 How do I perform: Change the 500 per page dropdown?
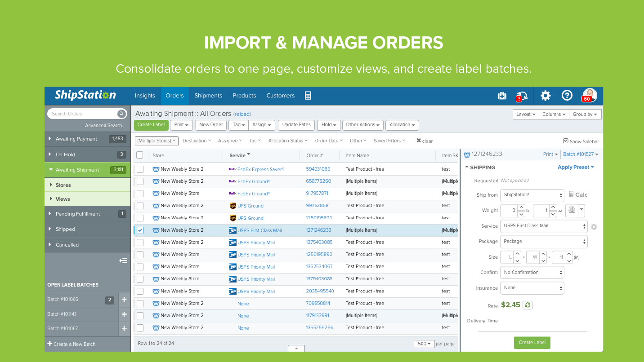[x=424, y=344]
